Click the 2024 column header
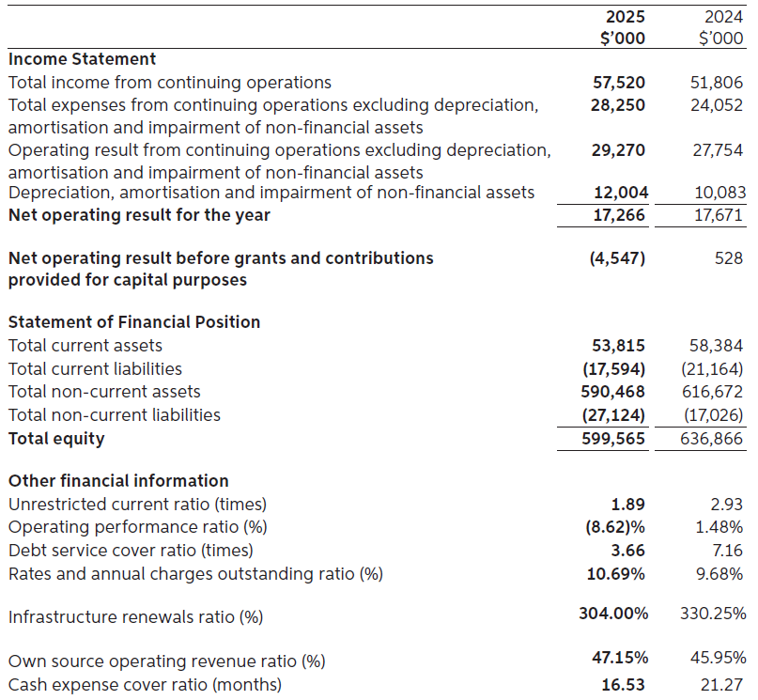Image resolution: width=758 pixels, height=700 pixels. [x=722, y=19]
